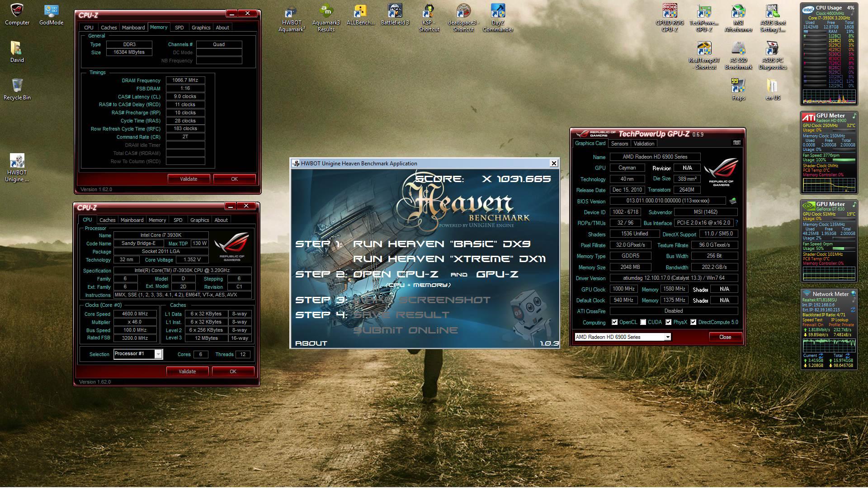Image resolution: width=868 pixels, height=488 pixels.
Task: Launch HWBOT Unigine desktop shortcut
Action: [17, 168]
